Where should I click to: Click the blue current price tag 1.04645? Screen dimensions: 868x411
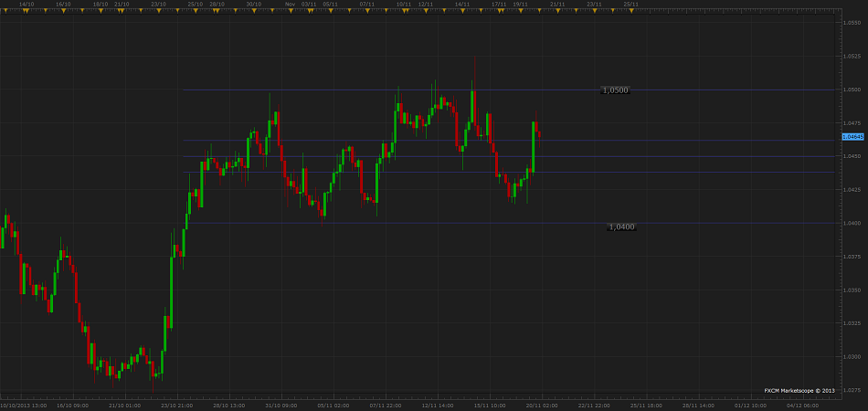(852, 136)
